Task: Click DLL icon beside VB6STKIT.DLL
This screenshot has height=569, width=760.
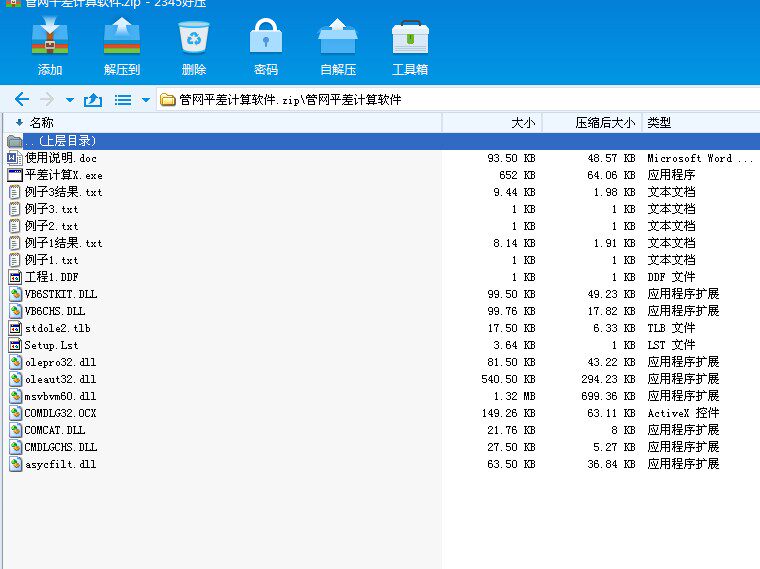Action: [x=16, y=294]
